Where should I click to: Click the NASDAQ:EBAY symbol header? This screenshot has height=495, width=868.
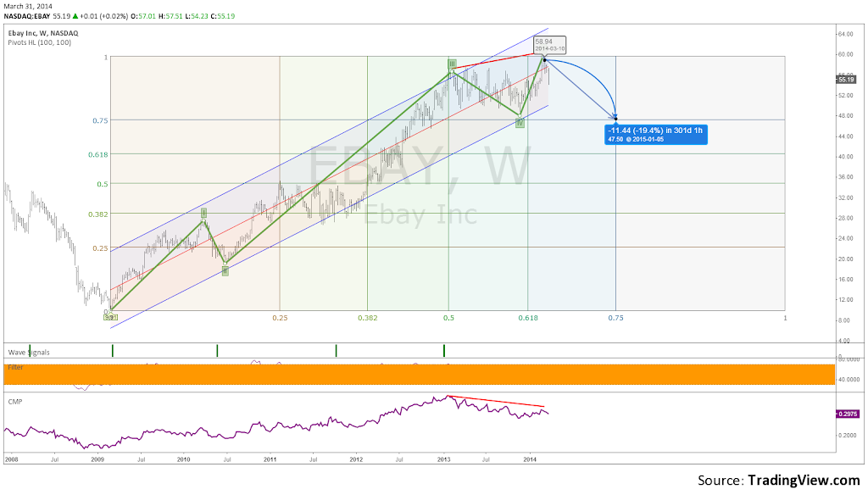tap(27, 16)
